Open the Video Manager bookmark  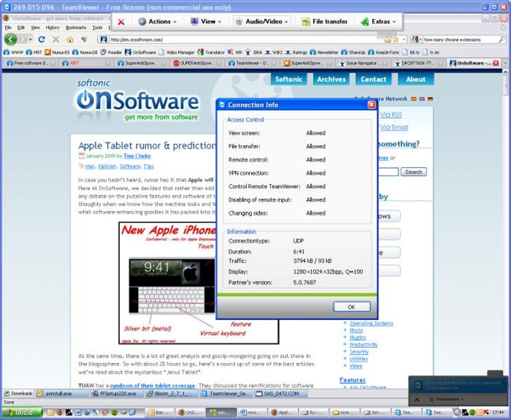point(177,52)
